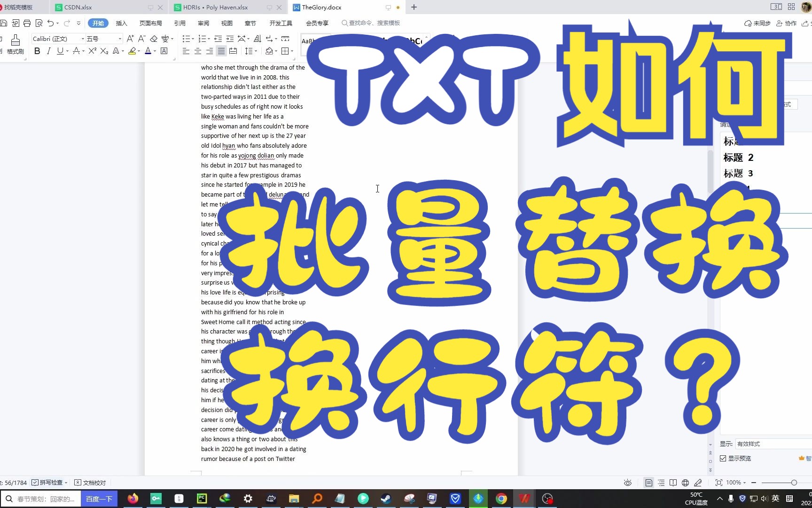The width and height of the screenshot is (812, 508).
Task: Toggle superscript X² formatting
Action: pos(93,51)
